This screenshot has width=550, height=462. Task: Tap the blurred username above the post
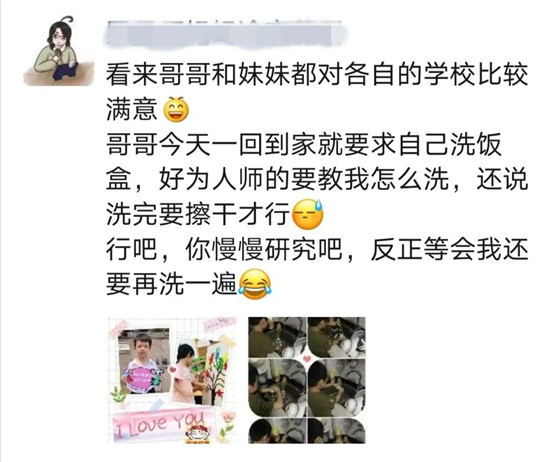(x=224, y=34)
